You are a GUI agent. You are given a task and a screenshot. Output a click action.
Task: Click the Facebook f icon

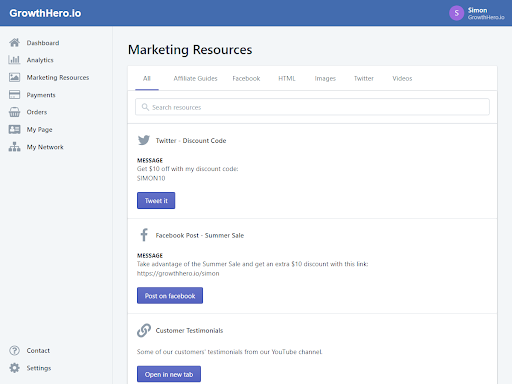[x=144, y=235]
